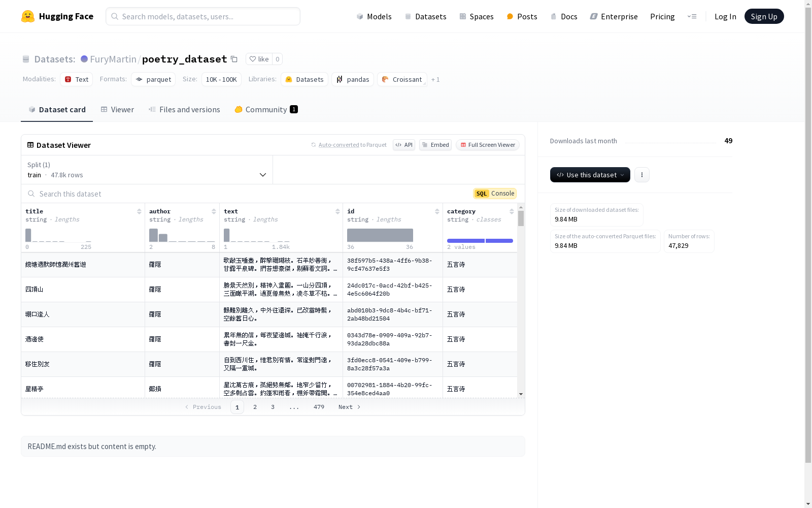Expand the Split train selector
This screenshot has width=812, height=508.
147,170
